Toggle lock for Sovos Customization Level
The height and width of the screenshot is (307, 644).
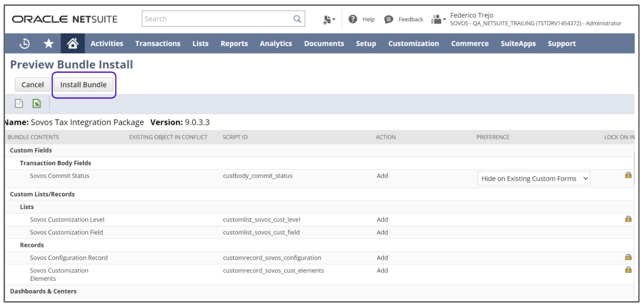(x=628, y=219)
